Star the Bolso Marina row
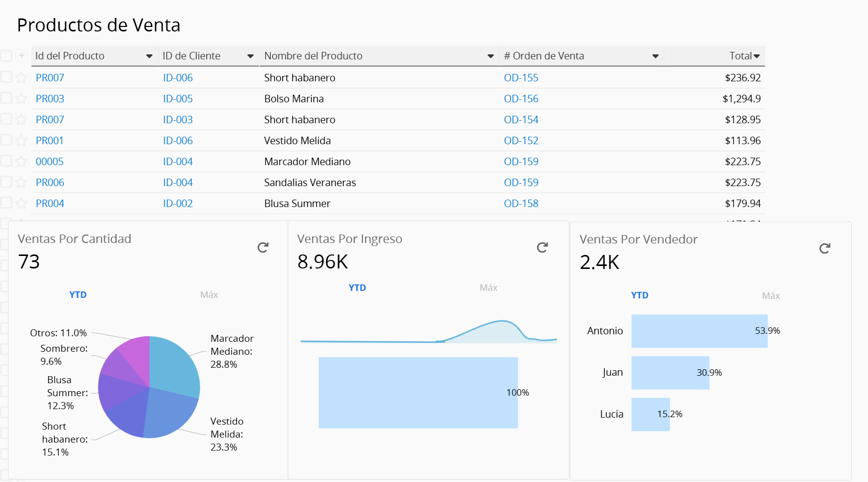The image size is (868, 482). [x=21, y=98]
